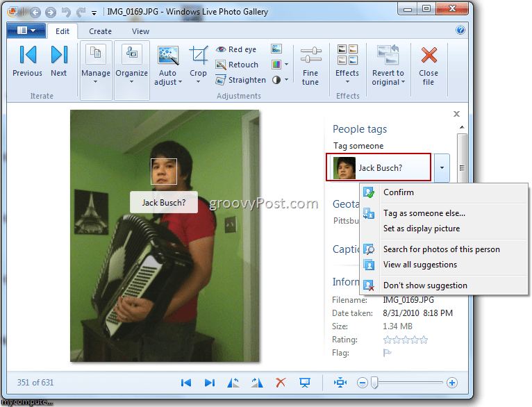
Task: Choose Tag as someone else...
Action: 443,213
